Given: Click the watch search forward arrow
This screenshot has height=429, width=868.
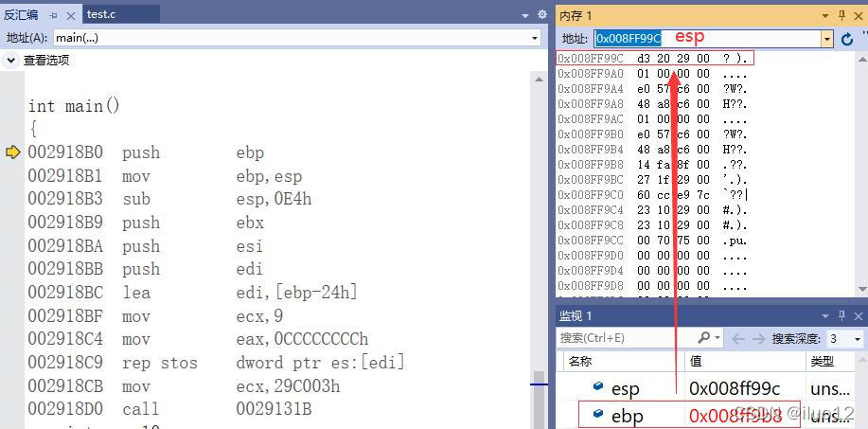Looking at the screenshot, I should (758, 338).
